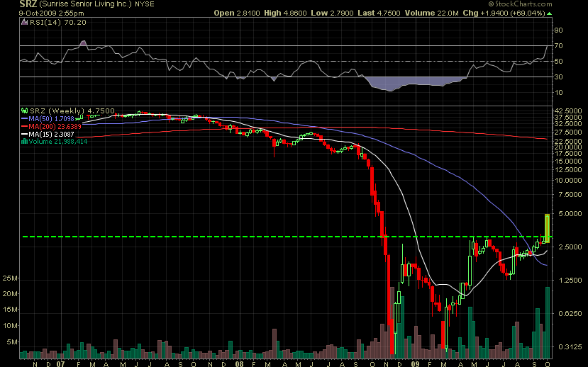
Task: Click the 10 label on the RSI axis
Action: [558, 93]
